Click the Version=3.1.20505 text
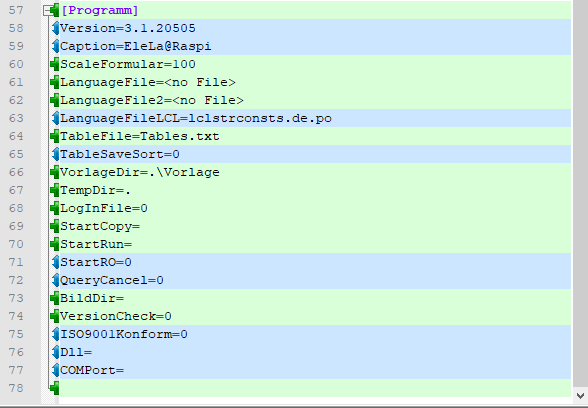Screen dimensions: 588x408 pos(128,28)
